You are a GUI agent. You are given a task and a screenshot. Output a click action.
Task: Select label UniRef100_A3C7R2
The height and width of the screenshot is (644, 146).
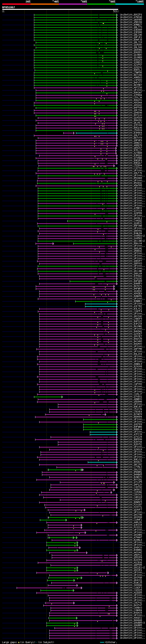131,306
